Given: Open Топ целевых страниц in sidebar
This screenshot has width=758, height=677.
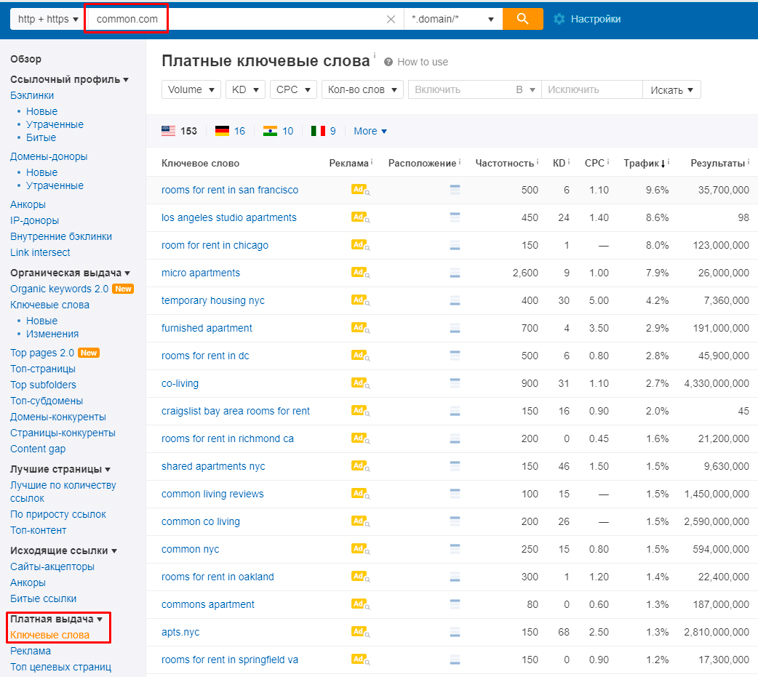Looking at the screenshot, I should pos(60,667).
